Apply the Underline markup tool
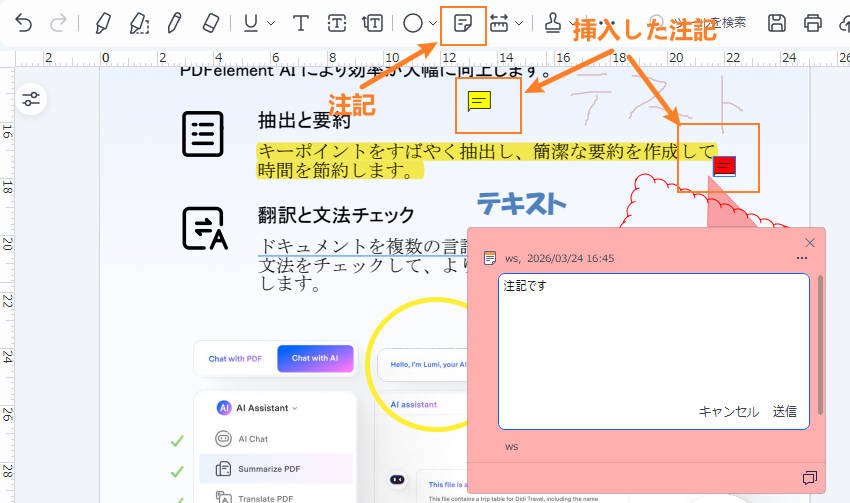Image resolution: width=850 pixels, height=503 pixels. point(250,23)
